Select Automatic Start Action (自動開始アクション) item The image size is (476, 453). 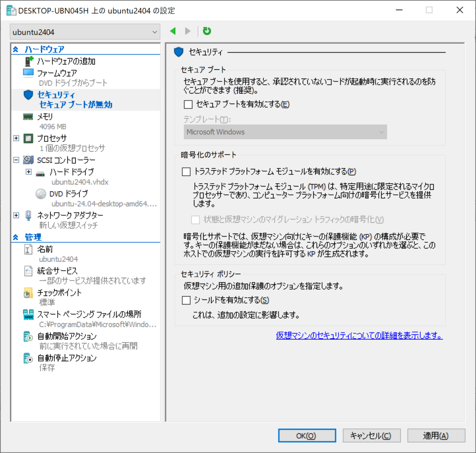click(x=66, y=336)
